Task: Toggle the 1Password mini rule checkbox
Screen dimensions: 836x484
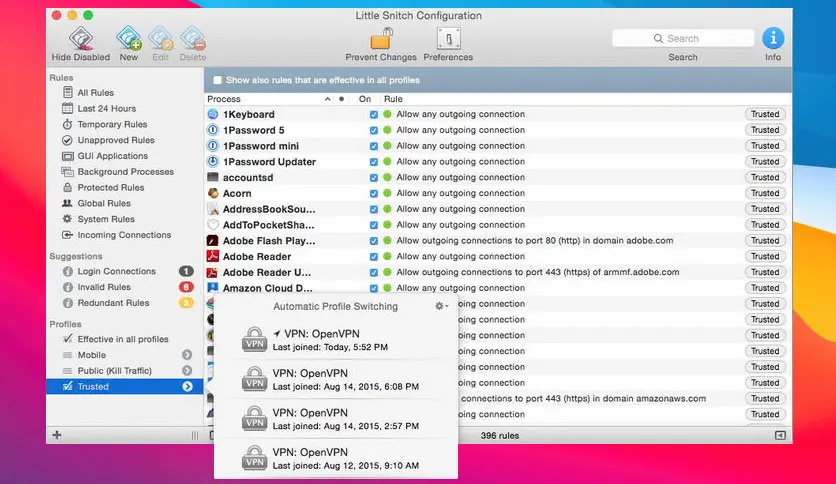Action: [374, 146]
